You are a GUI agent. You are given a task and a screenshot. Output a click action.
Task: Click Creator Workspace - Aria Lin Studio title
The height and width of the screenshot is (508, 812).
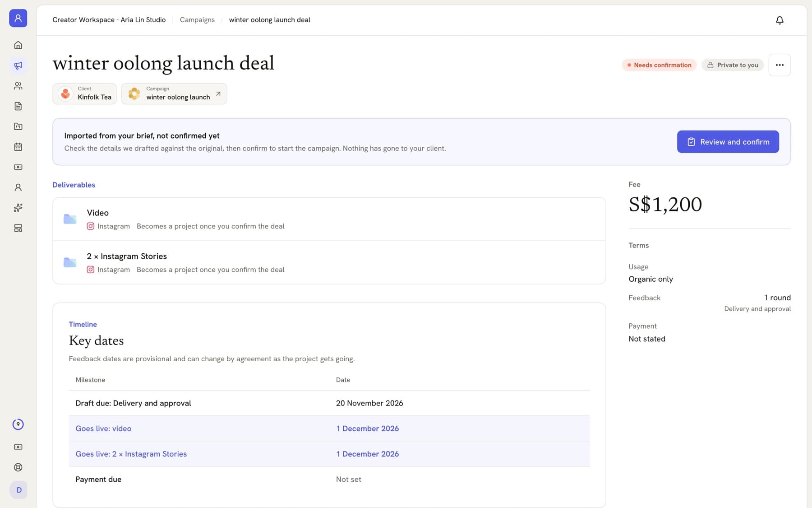(x=109, y=20)
